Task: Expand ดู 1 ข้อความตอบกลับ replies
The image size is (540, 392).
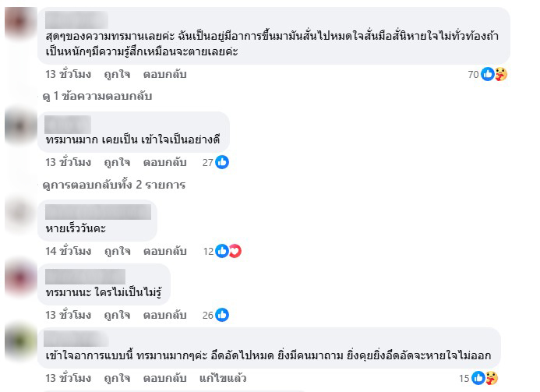Action: [97, 96]
